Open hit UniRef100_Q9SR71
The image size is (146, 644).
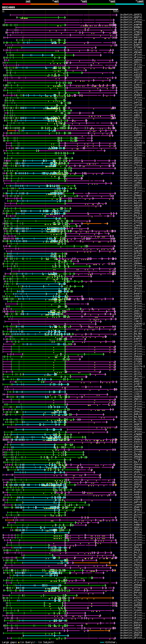(x=131, y=15)
